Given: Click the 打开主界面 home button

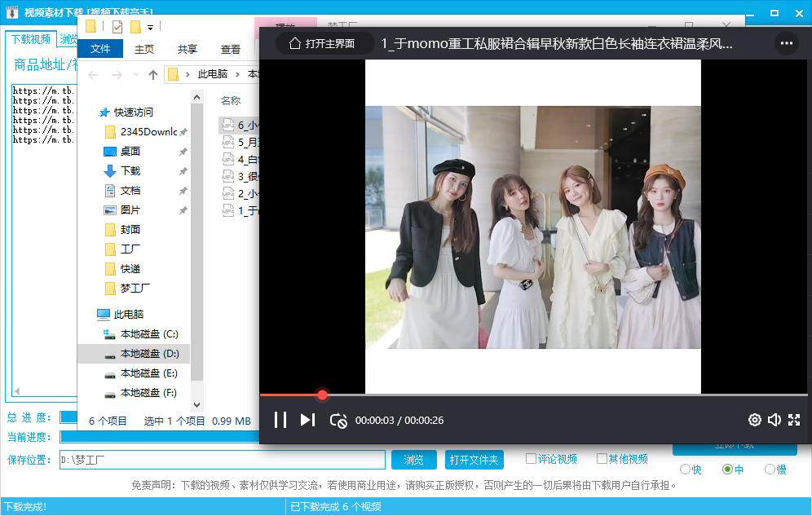Looking at the screenshot, I should [324, 44].
